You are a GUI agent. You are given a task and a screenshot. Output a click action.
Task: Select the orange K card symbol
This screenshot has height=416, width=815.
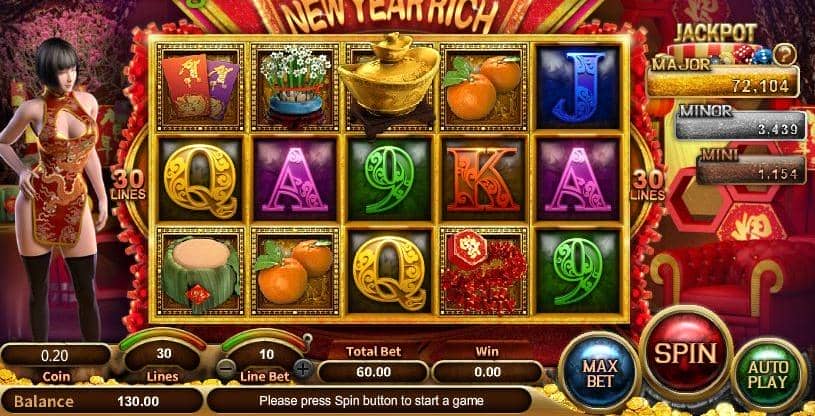coord(483,179)
